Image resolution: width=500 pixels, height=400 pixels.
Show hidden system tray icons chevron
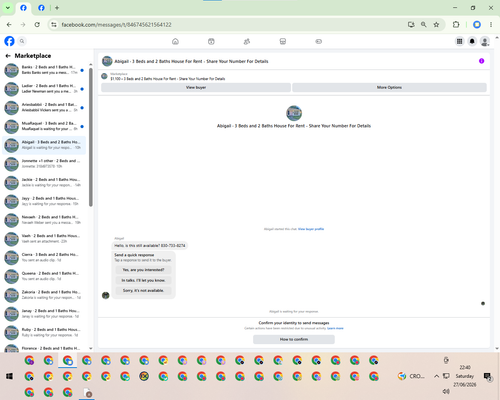coord(436,376)
